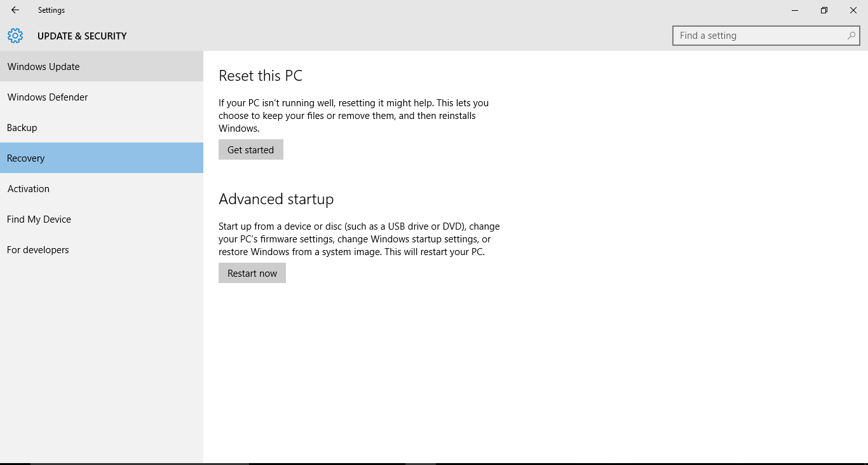Click the Settings gear icon
The image size is (868, 465).
click(x=15, y=36)
